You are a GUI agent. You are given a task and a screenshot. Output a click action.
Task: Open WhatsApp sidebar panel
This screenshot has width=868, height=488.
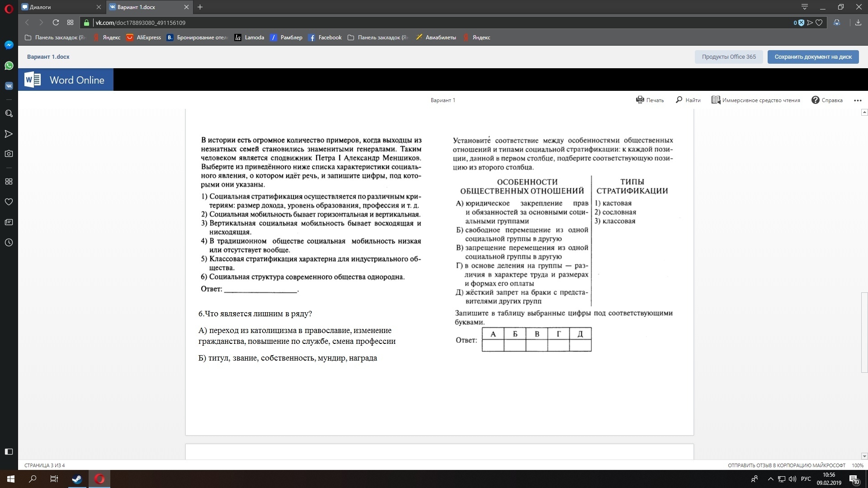9,66
